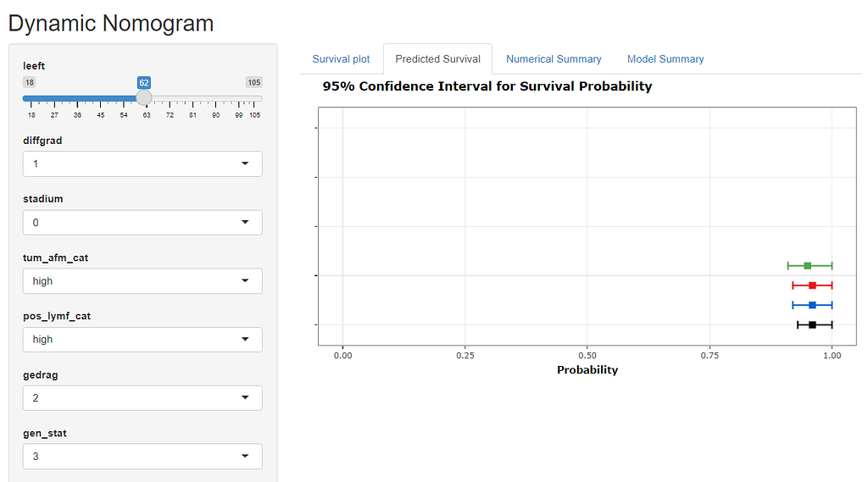Click the diffgrad select field showing 1

click(142, 163)
